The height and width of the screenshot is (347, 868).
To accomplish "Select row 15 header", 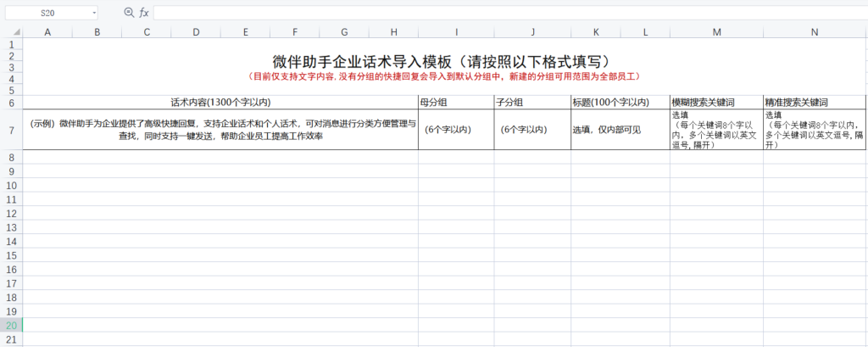I will point(12,255).
